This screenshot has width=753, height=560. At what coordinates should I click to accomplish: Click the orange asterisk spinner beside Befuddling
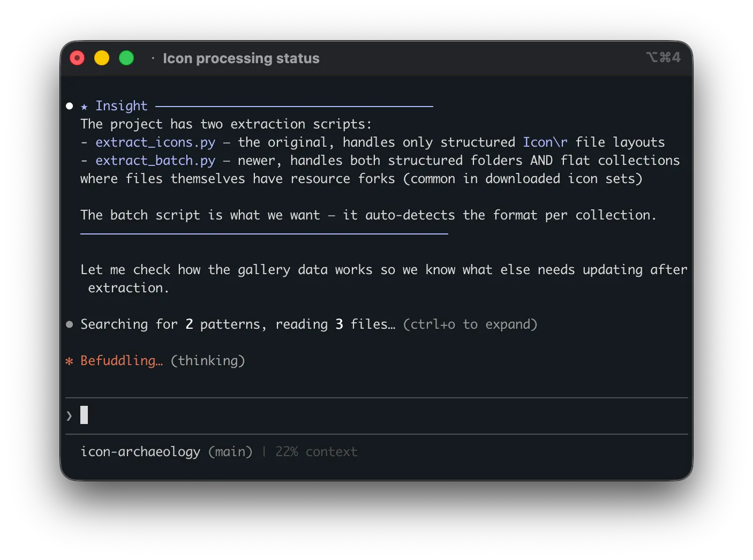(69, 361)
